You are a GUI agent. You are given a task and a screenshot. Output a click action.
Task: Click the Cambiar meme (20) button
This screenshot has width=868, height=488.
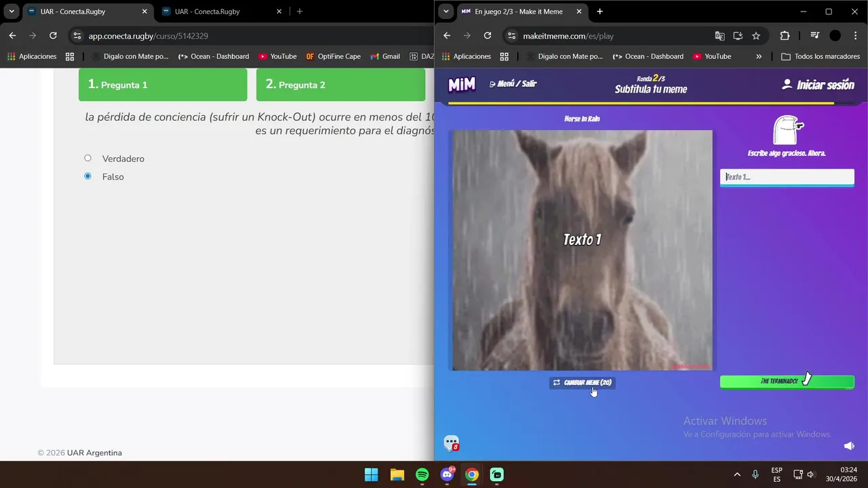[x=583, y=382]
